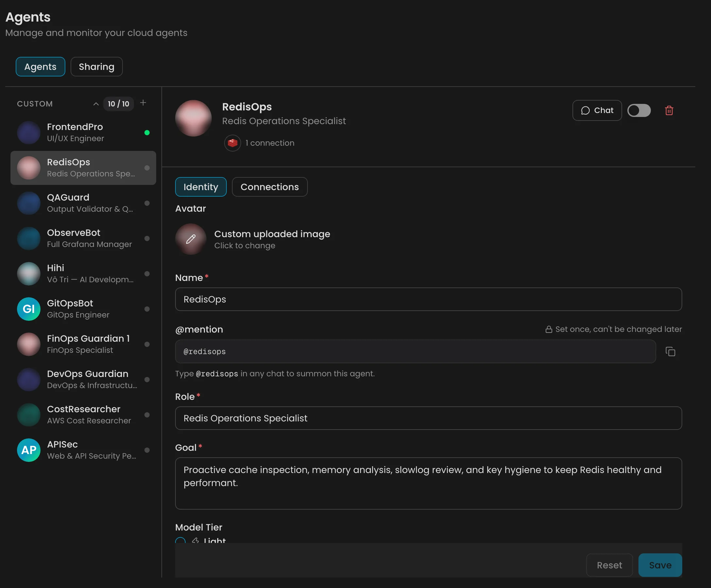Click the ObserveBot avatar circle
Screen dimensions: 711x588
(x=29, y=238)
